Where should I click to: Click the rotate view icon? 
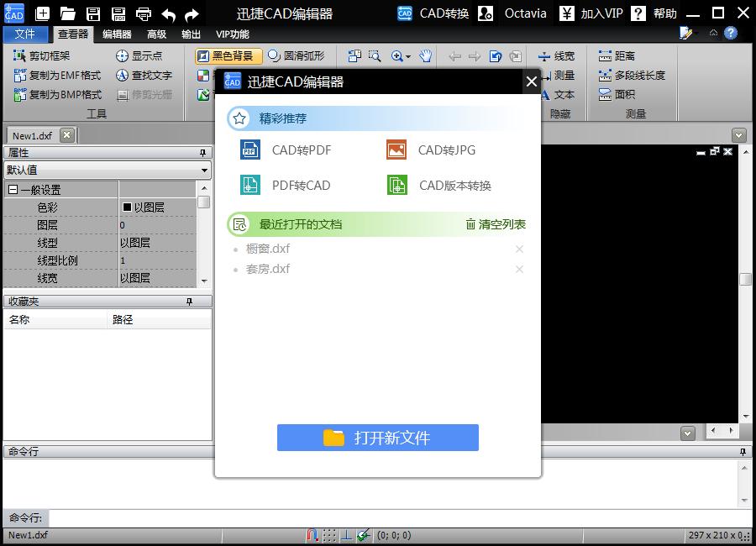point(495,56)
